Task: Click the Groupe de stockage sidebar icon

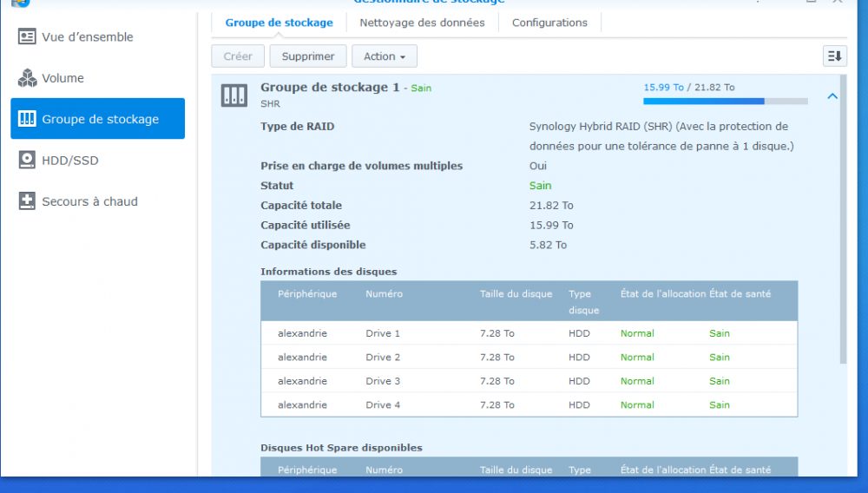Action: click(27, 119)
